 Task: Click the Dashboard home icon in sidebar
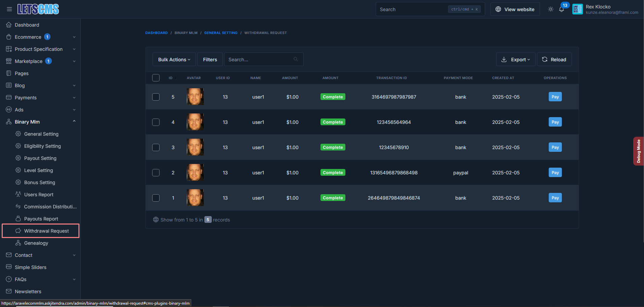(9, 25)
